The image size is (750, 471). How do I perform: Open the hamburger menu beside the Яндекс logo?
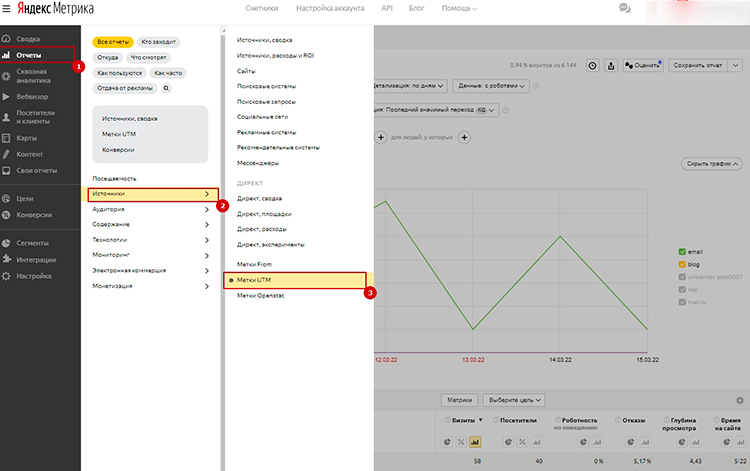point(7,8)
